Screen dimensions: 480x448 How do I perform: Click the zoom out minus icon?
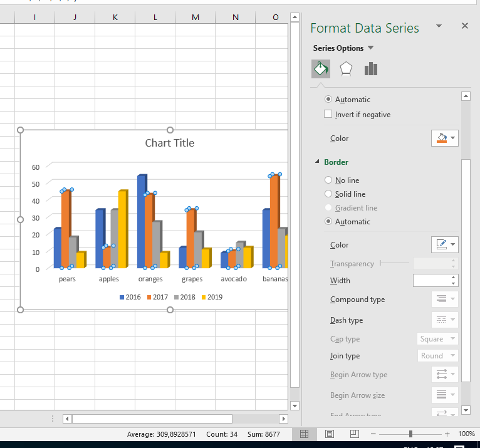[x=373, y=434]
